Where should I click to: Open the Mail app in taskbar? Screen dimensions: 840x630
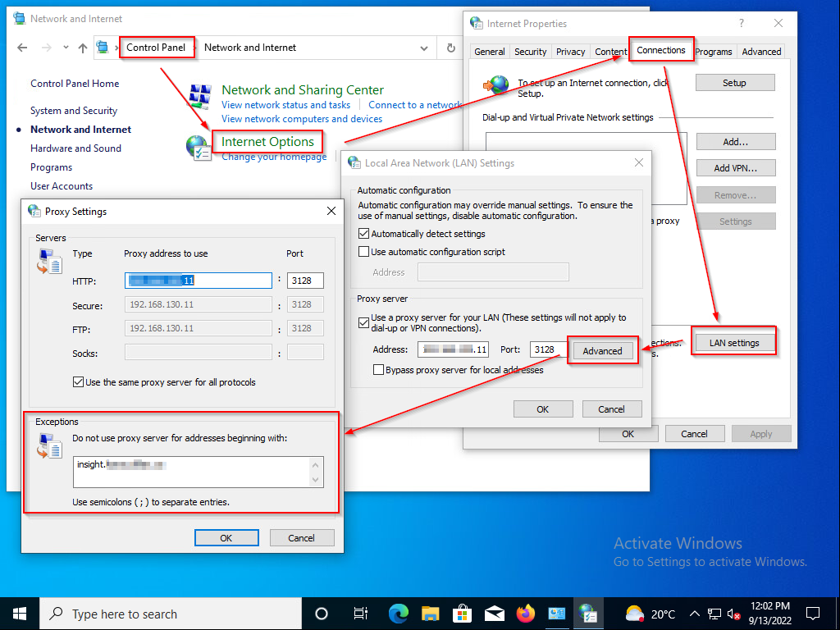pos(494,614)
